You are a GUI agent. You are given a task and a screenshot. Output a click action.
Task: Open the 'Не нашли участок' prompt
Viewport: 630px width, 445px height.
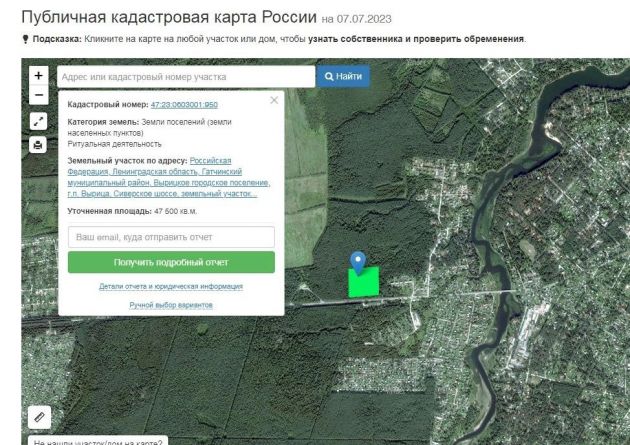[98, 441]
